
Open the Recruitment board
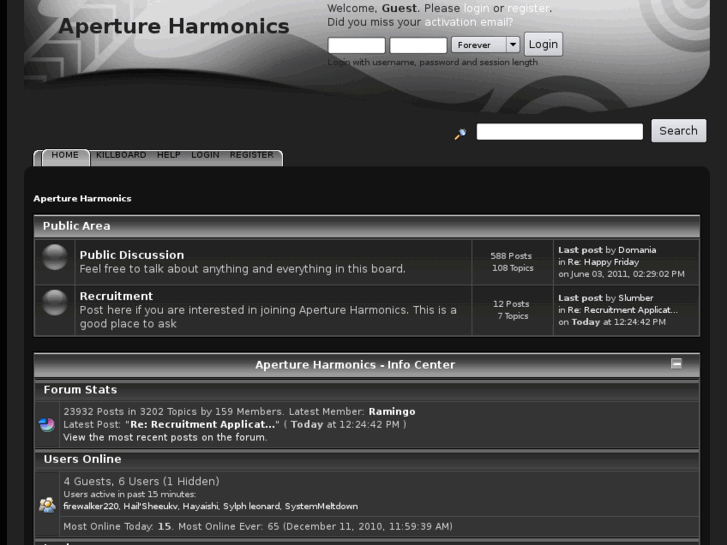pyautogui.click(x=116, y=296)
